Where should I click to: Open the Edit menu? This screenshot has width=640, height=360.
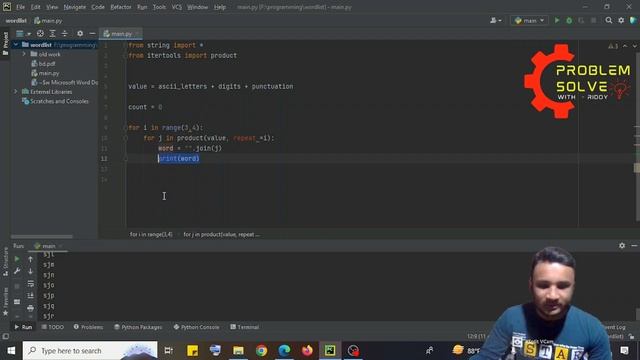(36, 7)
